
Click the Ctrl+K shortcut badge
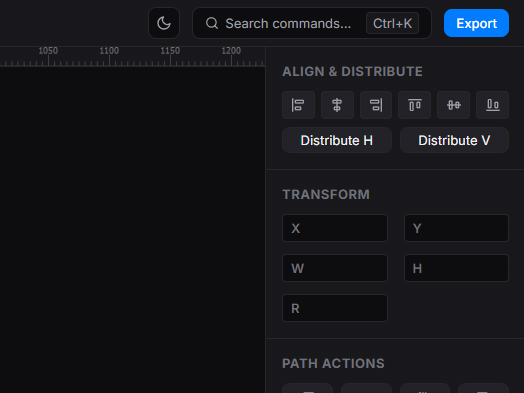392,23
